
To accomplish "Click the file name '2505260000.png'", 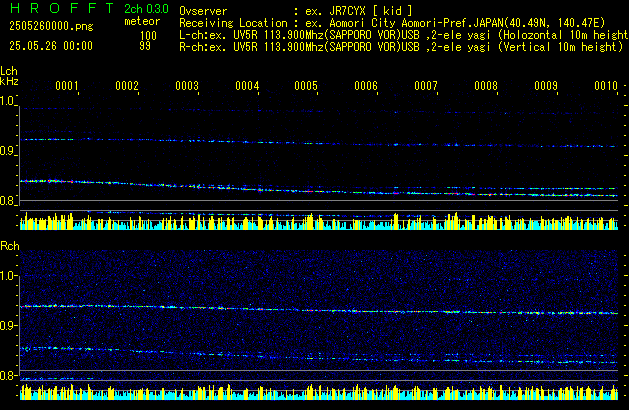I will (x=51, y=26).
